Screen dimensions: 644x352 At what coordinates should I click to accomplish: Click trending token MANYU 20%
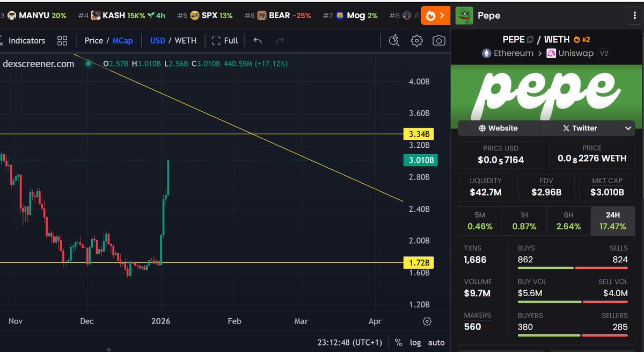click(x=36, y=16)
